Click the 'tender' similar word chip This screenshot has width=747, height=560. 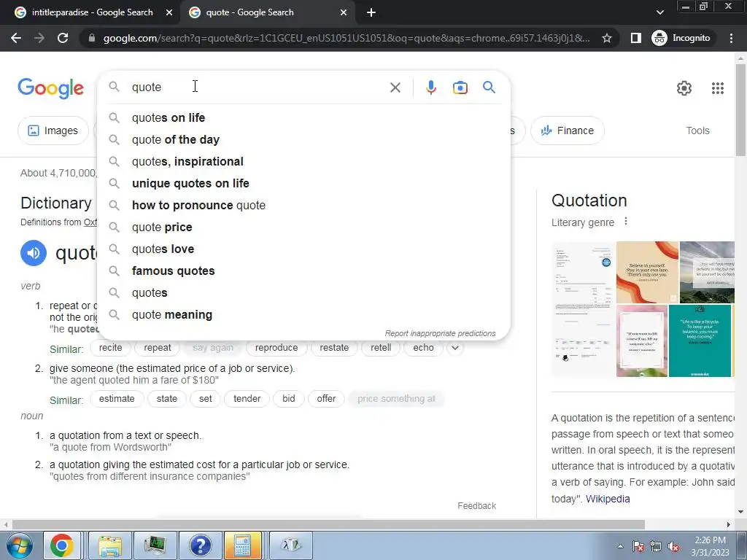click(x=247, y=399)
